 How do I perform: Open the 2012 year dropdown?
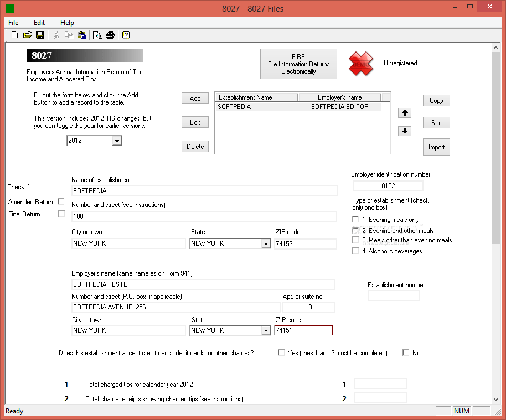(117, 141)
